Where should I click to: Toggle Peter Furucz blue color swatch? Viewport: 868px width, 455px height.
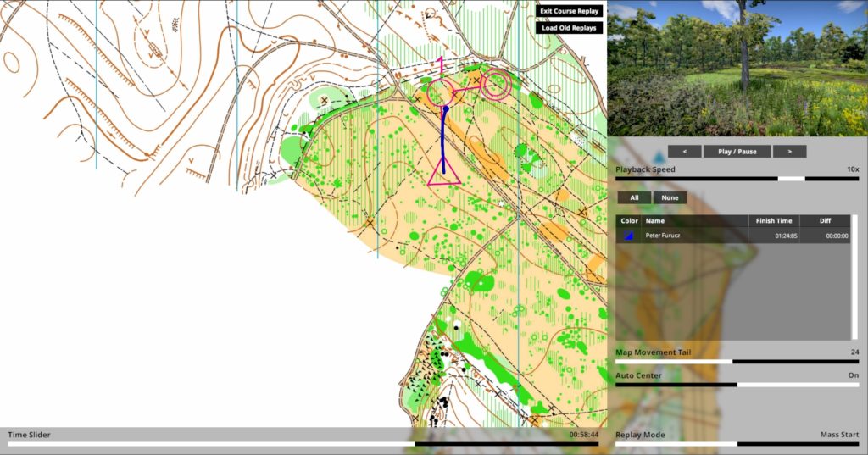tap(628, 236)
